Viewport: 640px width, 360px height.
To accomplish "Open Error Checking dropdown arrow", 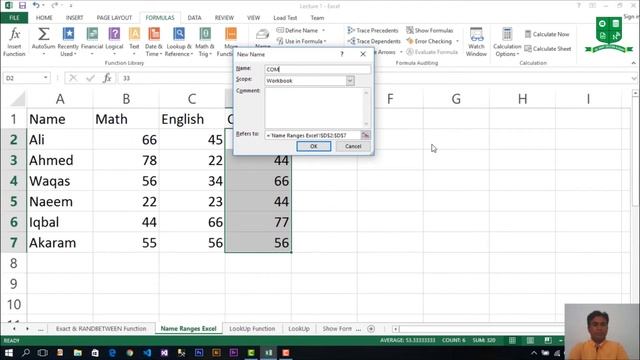I will point(457,41).
